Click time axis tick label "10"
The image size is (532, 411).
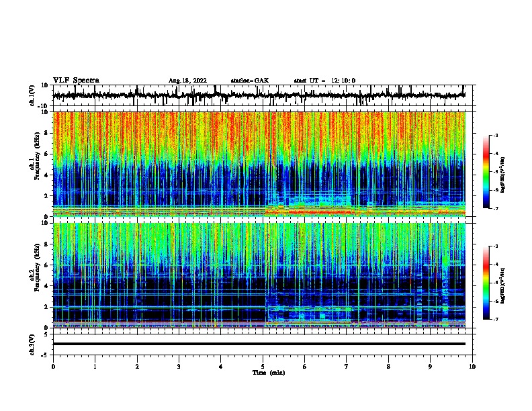pos(472,366)
